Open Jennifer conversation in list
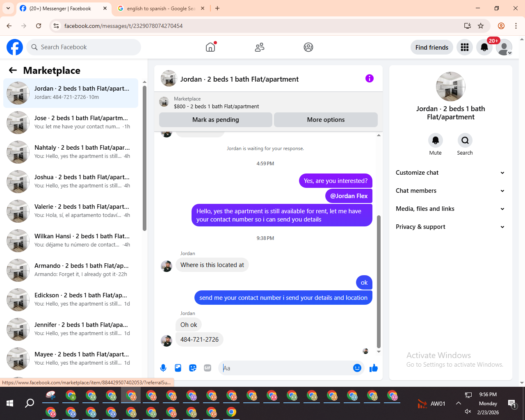 [x=71, y=329]
